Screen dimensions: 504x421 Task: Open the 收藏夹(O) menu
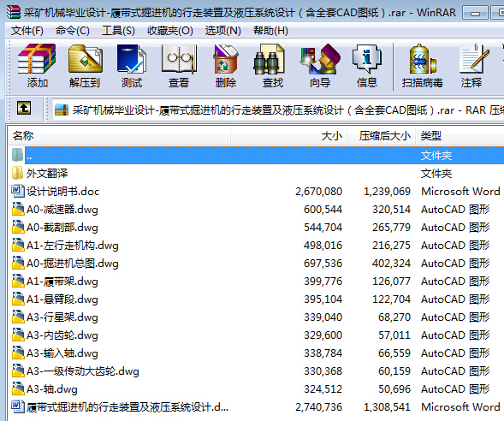coord(170,31)
